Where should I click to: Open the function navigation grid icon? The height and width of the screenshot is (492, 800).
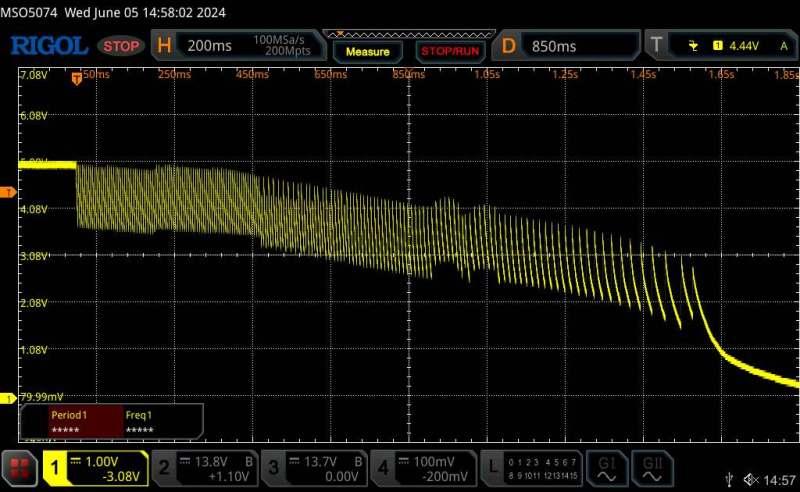pyautogui.click(x=19, y=467)
